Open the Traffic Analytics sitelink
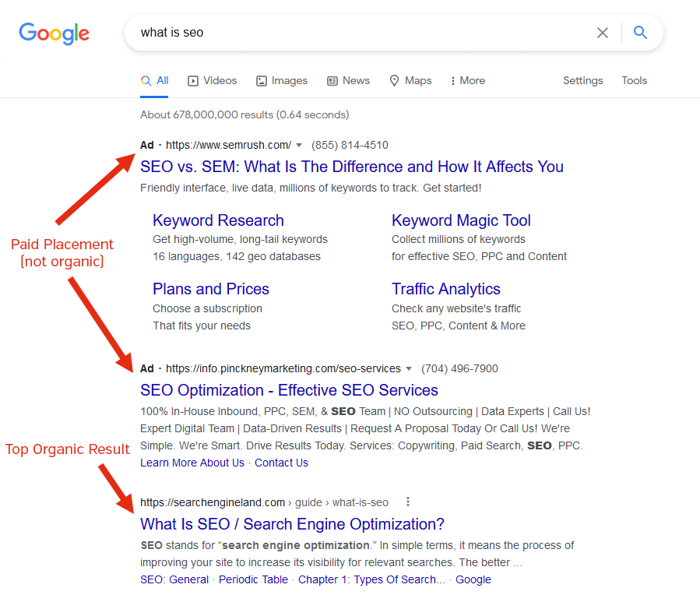700x609 pixels. [446, 290]
